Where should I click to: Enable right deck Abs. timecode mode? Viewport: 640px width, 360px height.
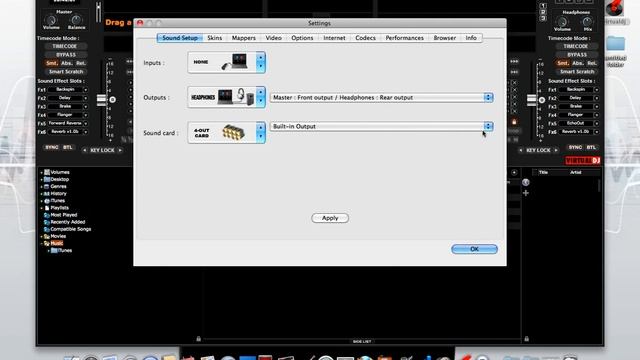point(578,63)
